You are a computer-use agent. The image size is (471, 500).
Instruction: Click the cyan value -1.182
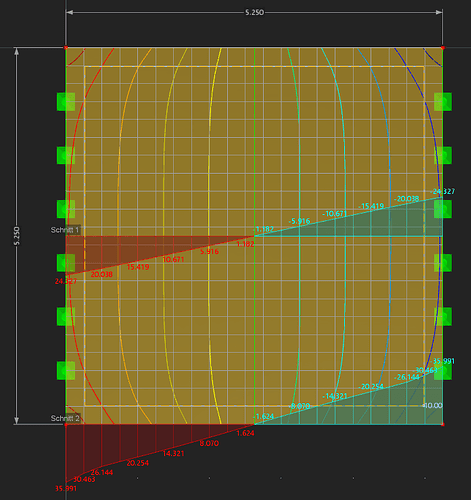tap(263, 229)
